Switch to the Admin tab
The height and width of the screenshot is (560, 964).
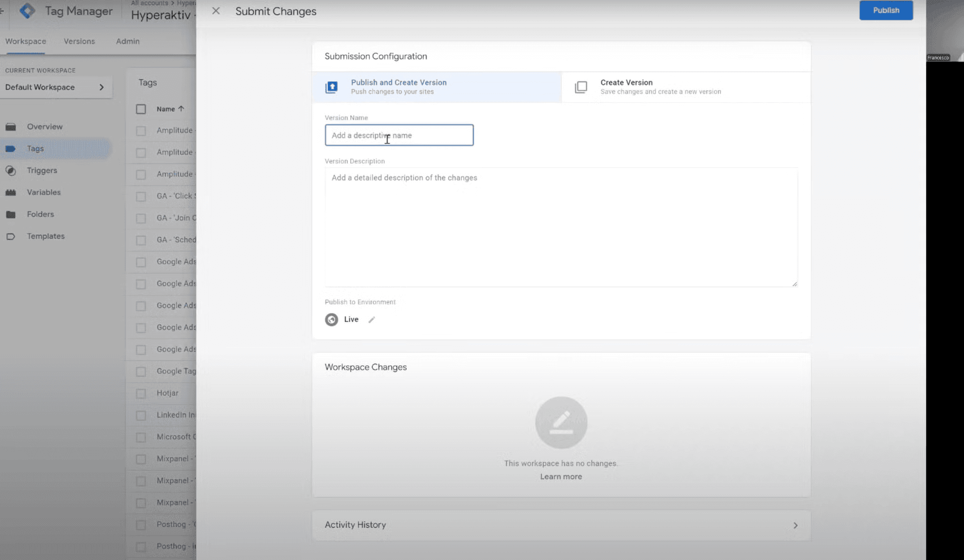(x=128, y=41)
